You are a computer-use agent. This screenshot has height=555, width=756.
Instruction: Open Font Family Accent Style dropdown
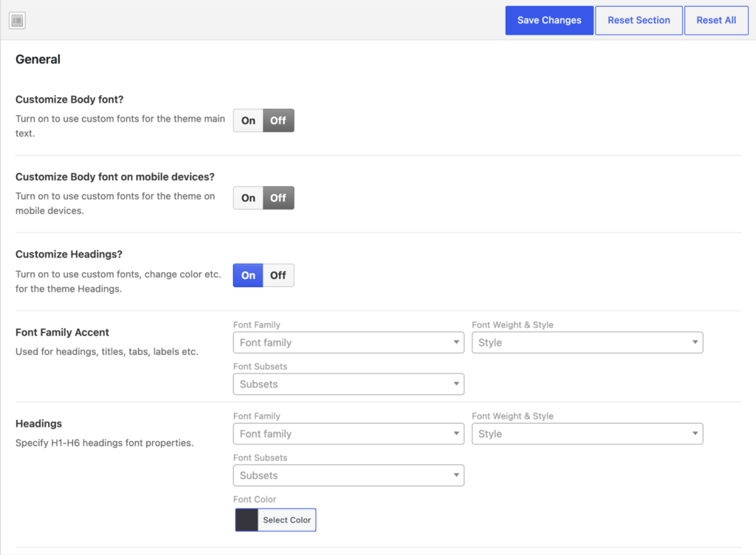click(587, 342)
